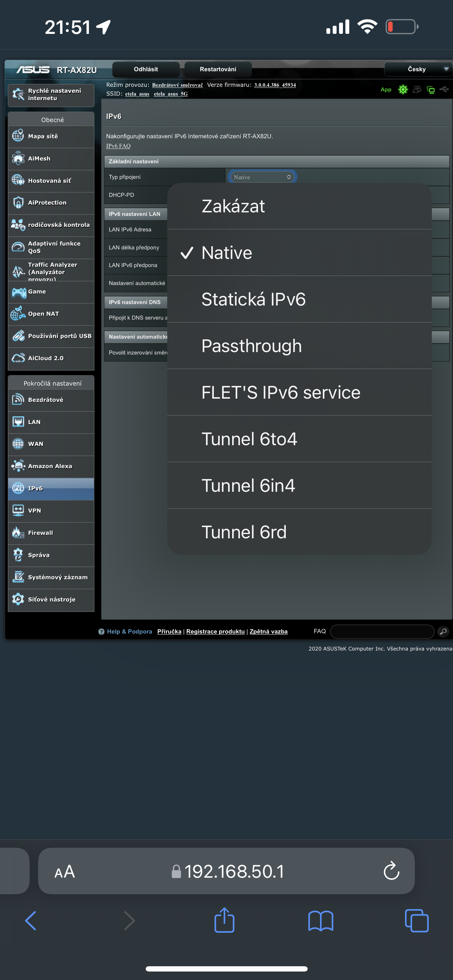453x980 pixels.
Task: Select Statická IPv6 from dropdown list
Action: tap(253, 300)
